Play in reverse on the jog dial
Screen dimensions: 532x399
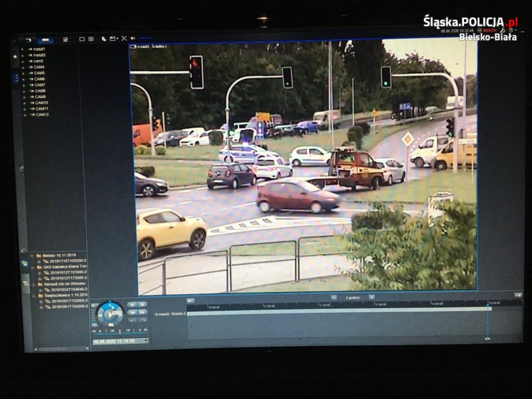click(x=100, y=315)
